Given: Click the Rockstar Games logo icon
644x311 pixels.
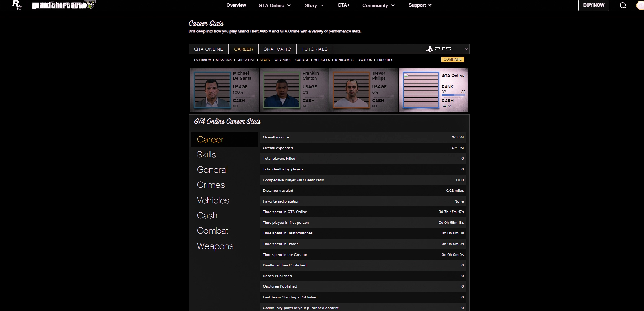Looking at the screenshot, I should click(17, 5).
